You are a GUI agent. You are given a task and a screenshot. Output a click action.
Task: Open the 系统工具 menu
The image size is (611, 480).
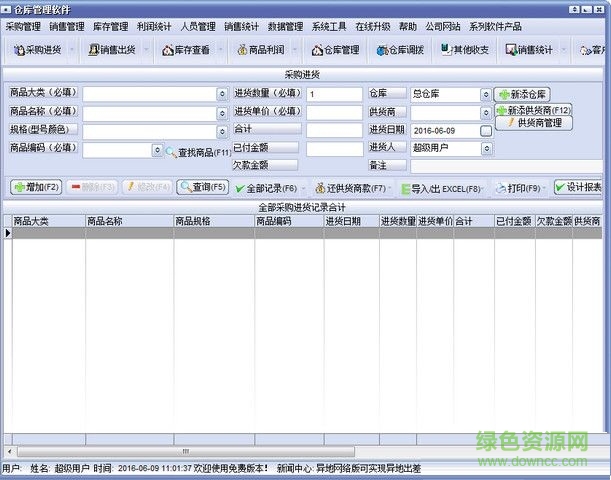(x=329, y=26)
